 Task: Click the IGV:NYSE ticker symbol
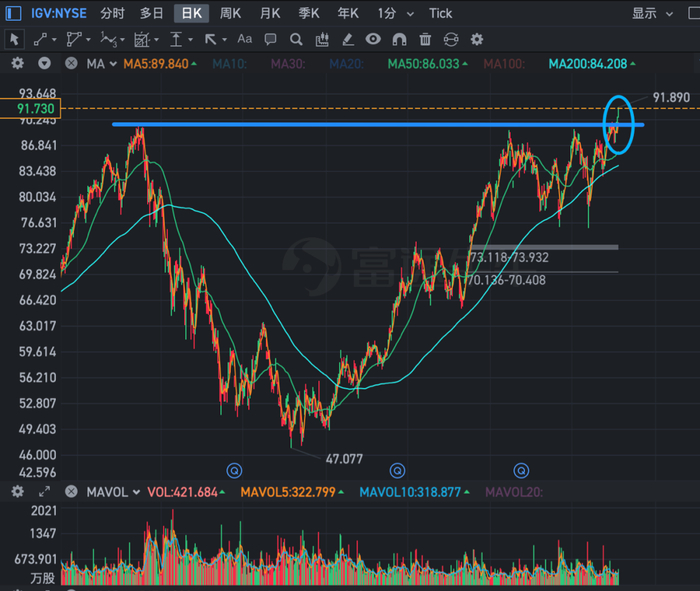pos(59,13)
